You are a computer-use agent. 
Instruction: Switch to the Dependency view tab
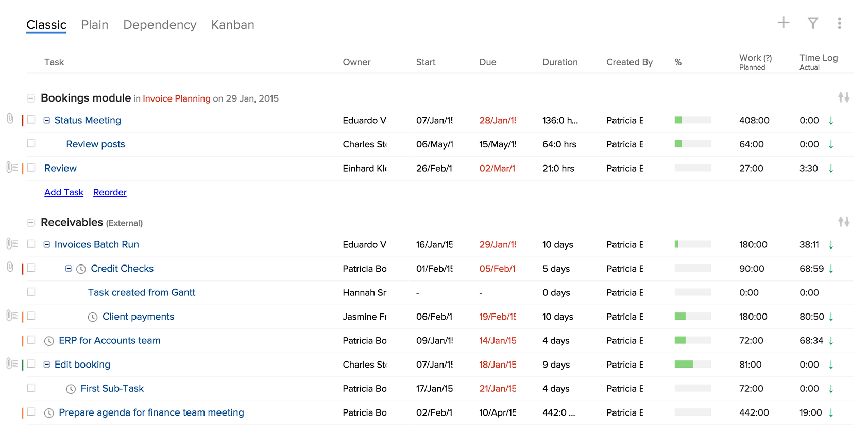coord(160,25)
